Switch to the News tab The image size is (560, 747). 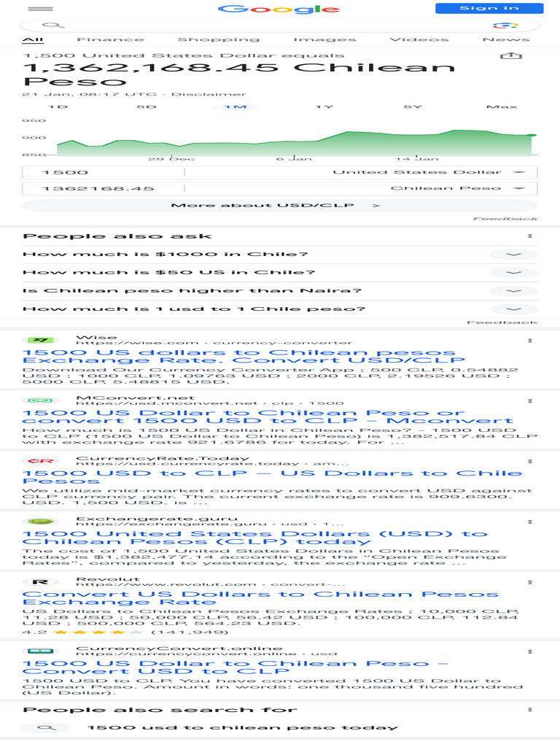(506, 39)
